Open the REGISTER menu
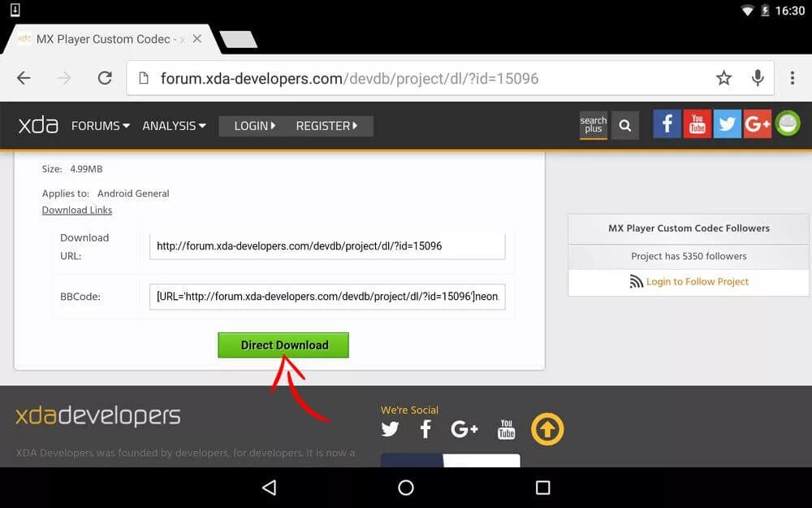The image size is (812, 508). pos(326,126)
